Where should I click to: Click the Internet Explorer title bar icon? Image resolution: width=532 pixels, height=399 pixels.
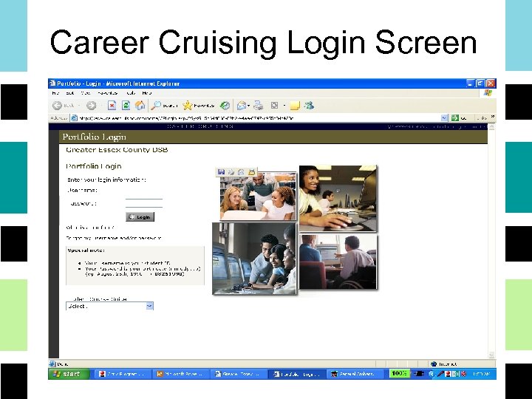click(52, 83)
